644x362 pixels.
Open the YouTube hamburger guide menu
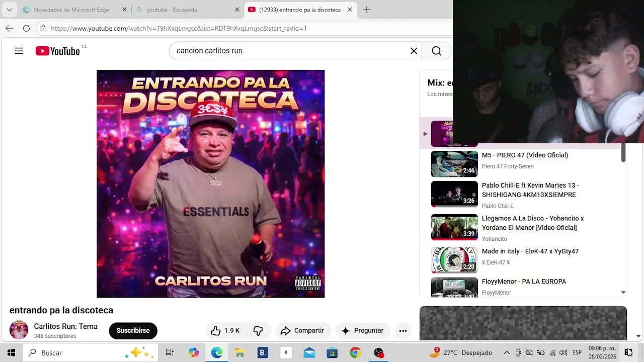[x=19, y=51]
